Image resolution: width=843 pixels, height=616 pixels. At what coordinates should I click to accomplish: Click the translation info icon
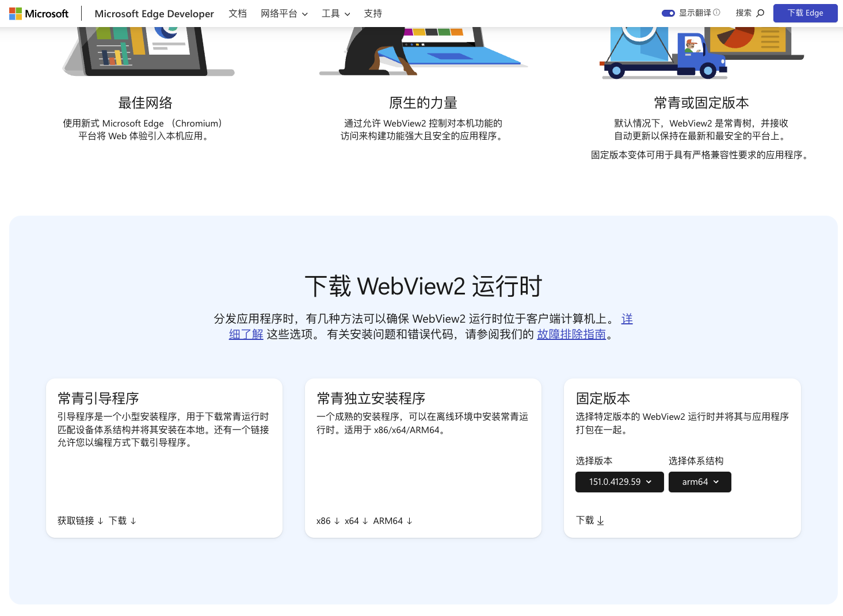click(x=716, y=12)
